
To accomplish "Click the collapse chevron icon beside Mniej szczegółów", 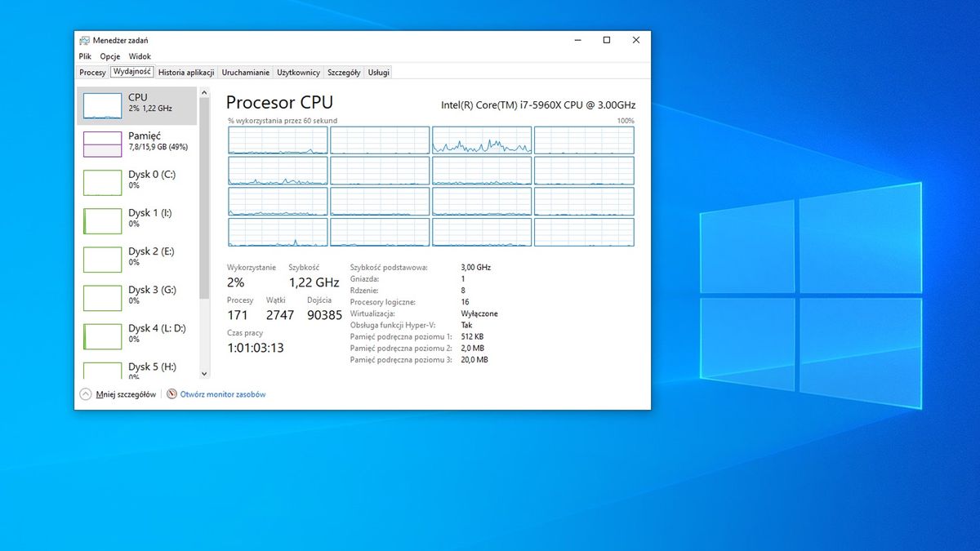I will (x=86, y=393).
